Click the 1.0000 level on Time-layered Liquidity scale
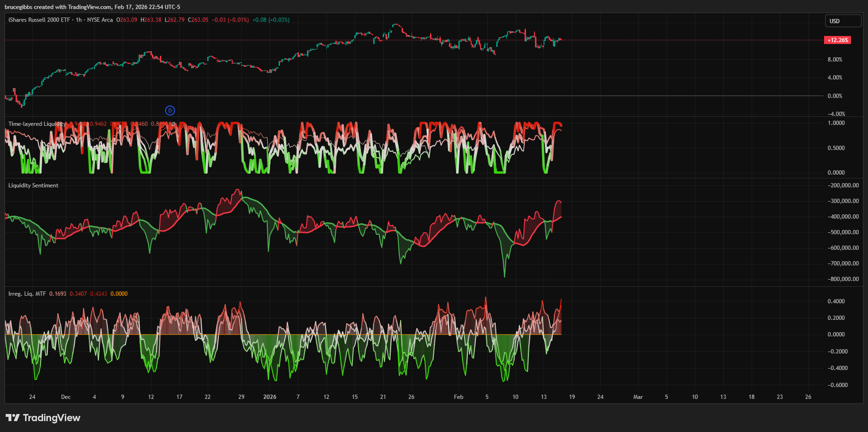The height and width of the screenshot is (432, 868). tap(836, 123)
